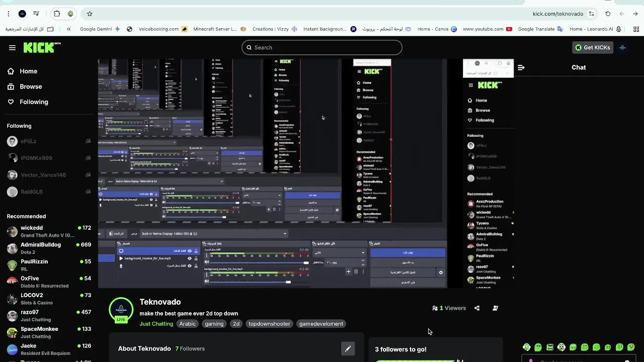Open recommended channel PaulRizzin
Screen dimensions: 644x362
click(49, 265)
